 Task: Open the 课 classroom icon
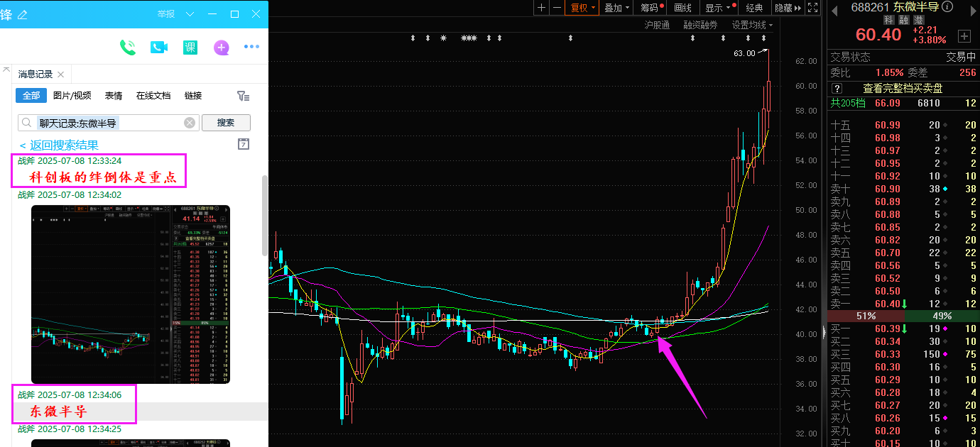point(190,47)
